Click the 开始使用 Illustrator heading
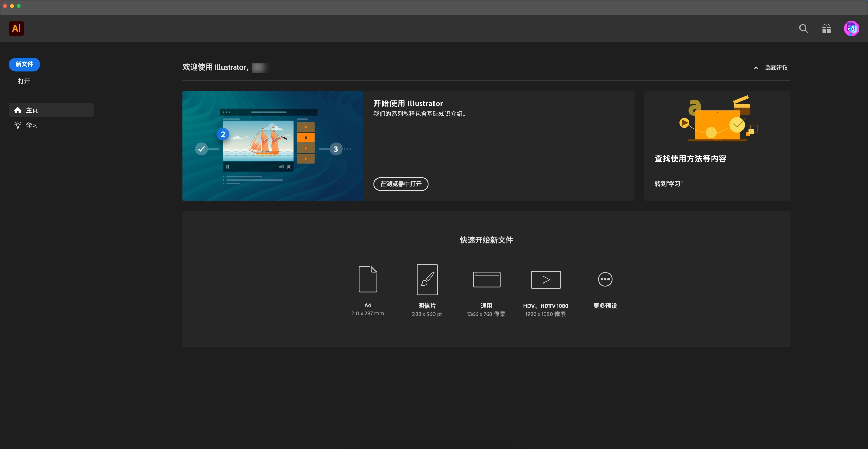 click(x=408, y=103)
